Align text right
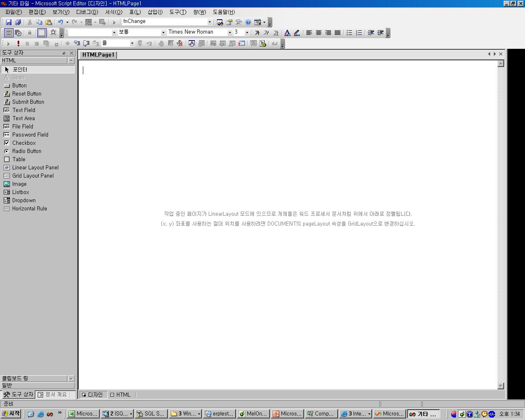This screenshot has height=420, width=525. click(328, 33)
